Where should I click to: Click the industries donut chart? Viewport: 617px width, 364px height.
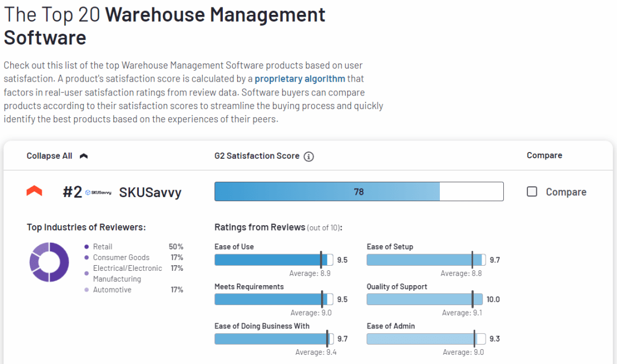coord(49,262)
